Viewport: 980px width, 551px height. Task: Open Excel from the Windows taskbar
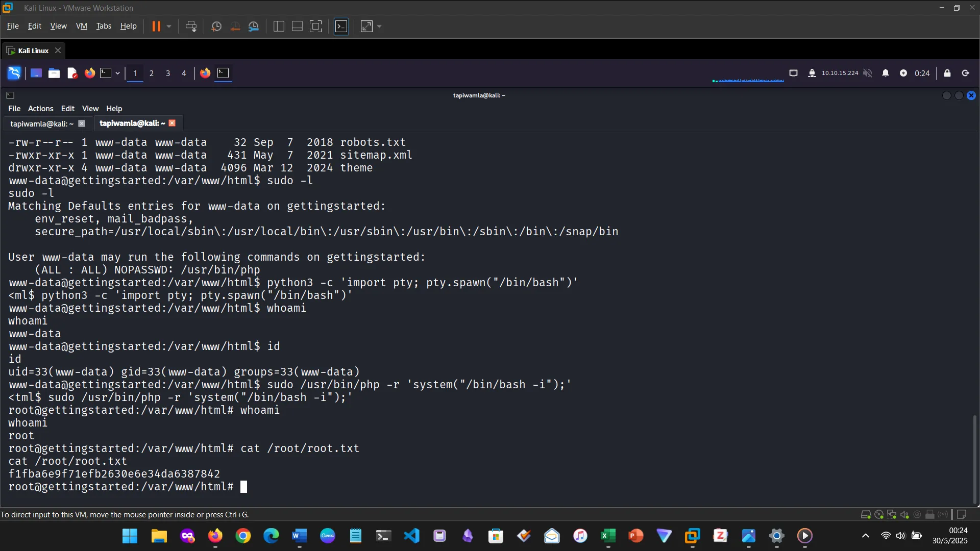(607, 536)
